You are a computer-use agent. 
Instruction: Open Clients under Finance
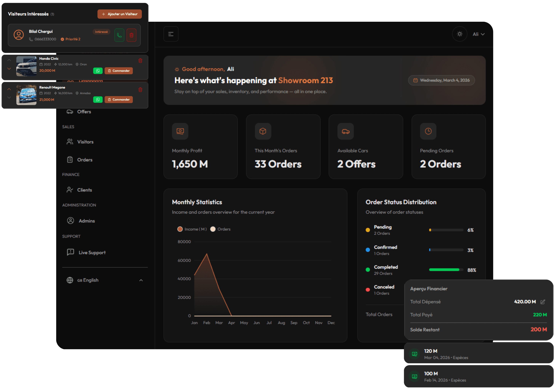tap(84, 190)
